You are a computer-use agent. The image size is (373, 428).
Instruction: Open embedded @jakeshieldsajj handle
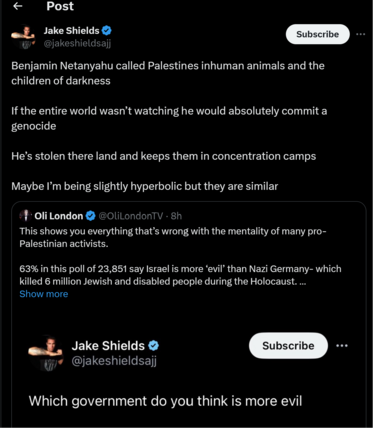[114, 361]
